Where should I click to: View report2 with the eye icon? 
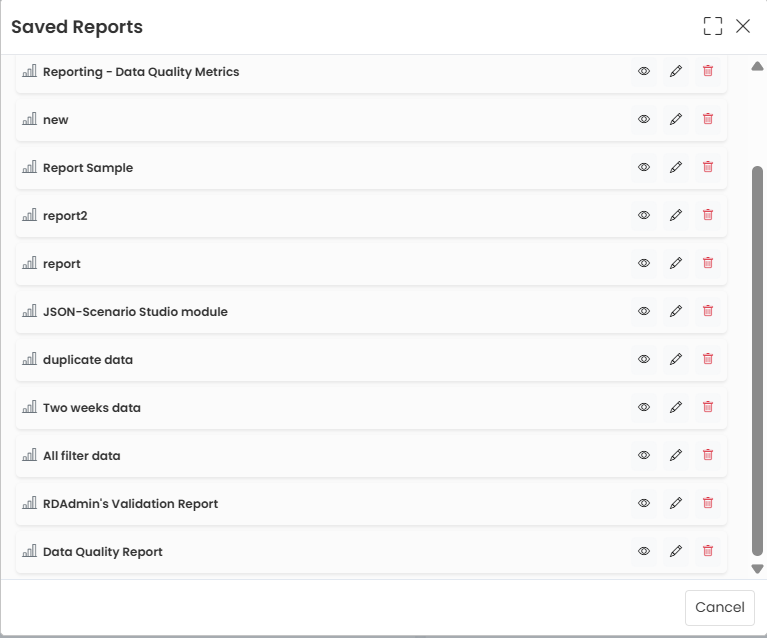pos(644,215)
